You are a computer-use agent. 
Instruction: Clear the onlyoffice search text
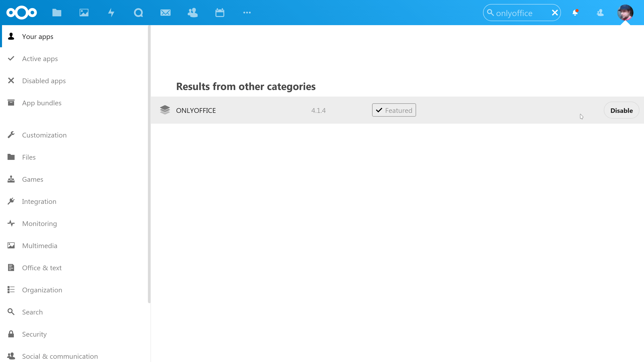click(x=555, y=13)
